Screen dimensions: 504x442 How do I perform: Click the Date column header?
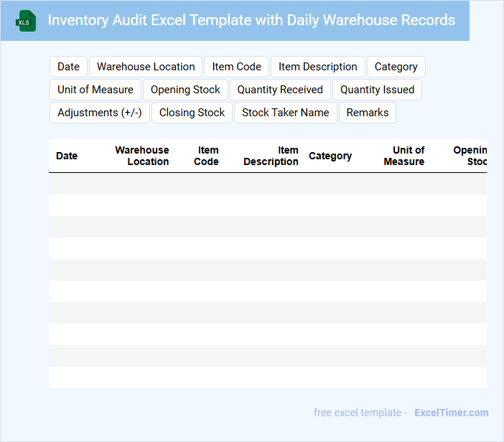point(67,156)
